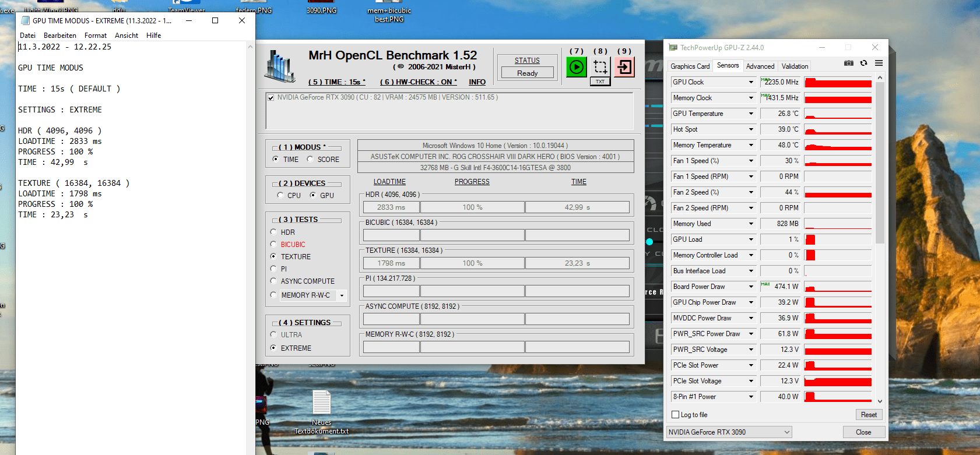The width and height of the screenshot is (980, 455).
Task: Open the Neues Textdokument.txt desktop file
Action: (x=321, y=412)
